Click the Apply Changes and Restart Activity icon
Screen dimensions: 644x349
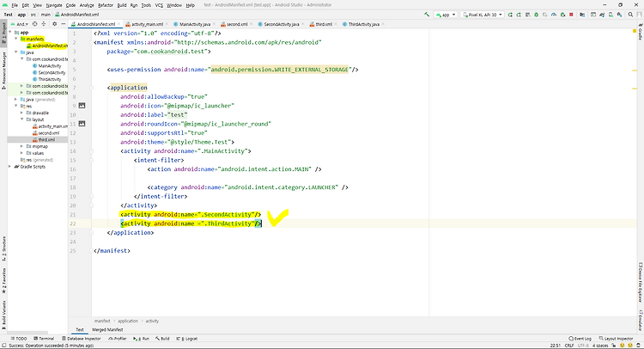coord(519,15)
